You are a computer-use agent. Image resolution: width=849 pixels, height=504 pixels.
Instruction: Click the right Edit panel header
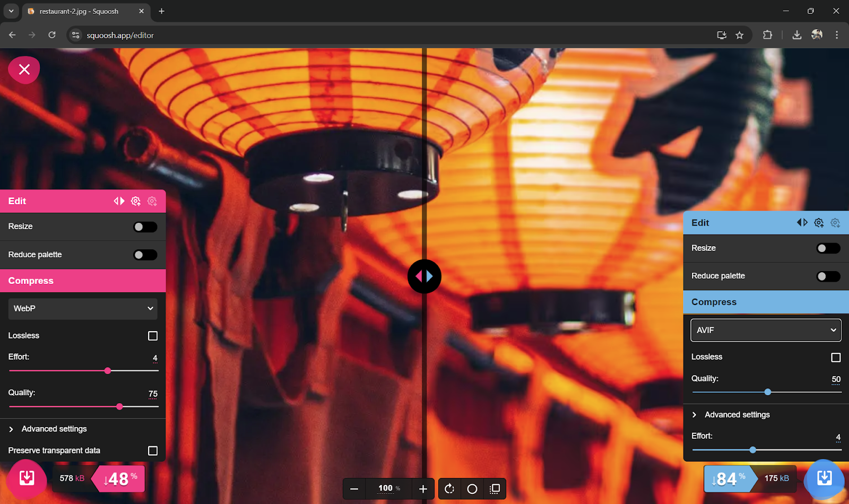click(x=766, y=223)
